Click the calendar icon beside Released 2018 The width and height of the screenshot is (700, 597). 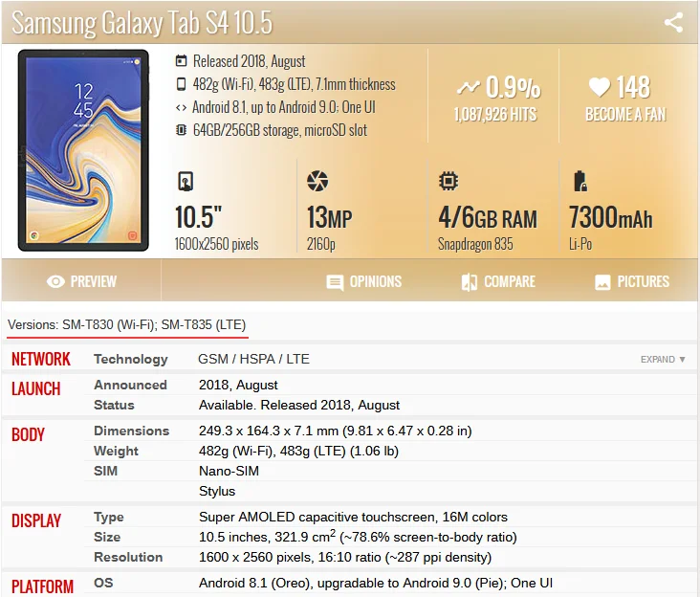(181, 60)
